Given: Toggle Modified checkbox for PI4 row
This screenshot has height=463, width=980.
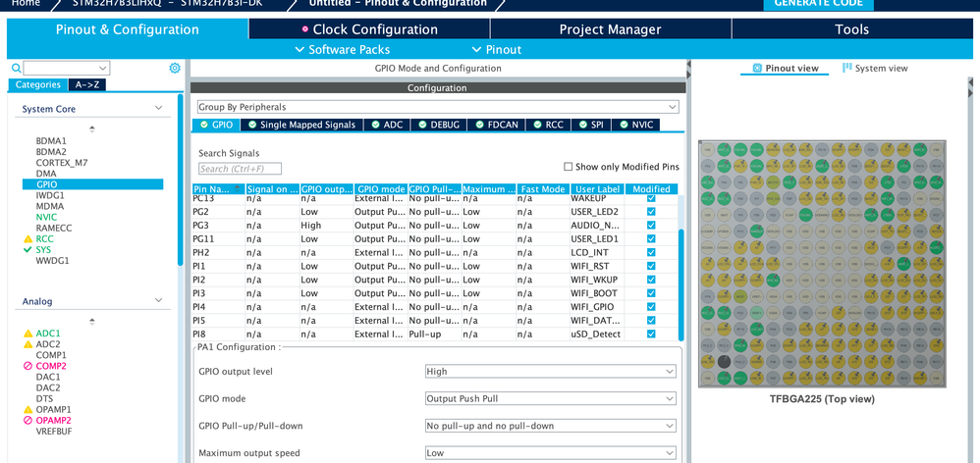Looking at the screenshot, I should (651, 307).
